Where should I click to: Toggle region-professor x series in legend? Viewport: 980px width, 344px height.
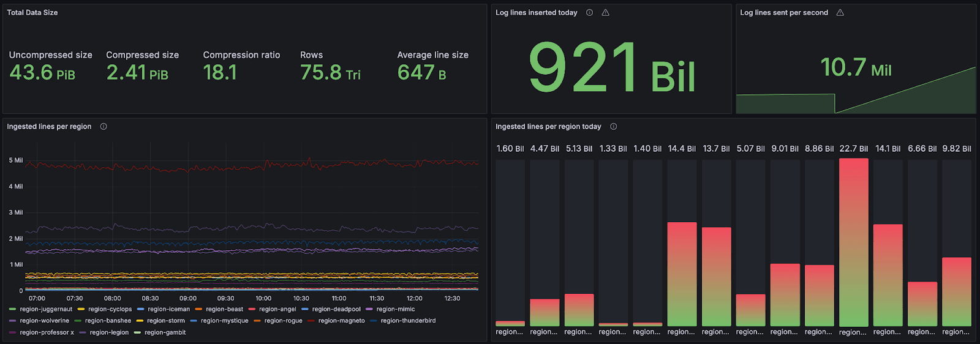pyautogui.click(x=47, y=332)
